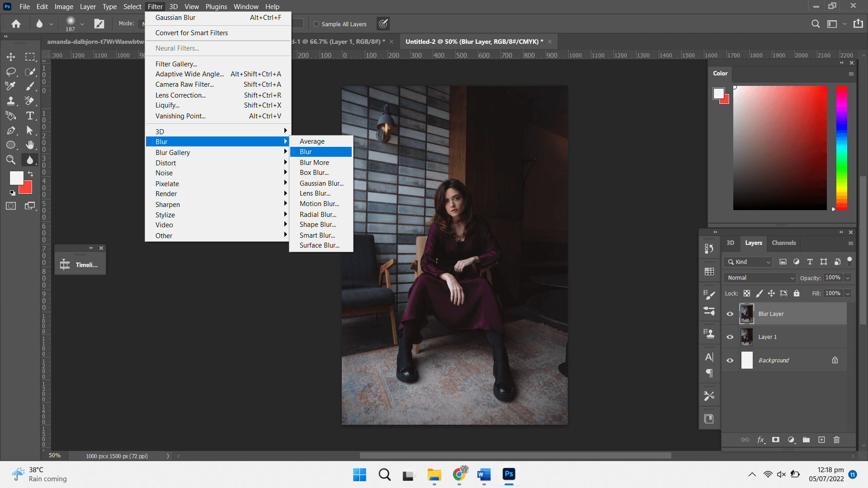Expand the Stylize submenu
The width and height of the screenshot is (868, 488).
[x=217, y=215]
